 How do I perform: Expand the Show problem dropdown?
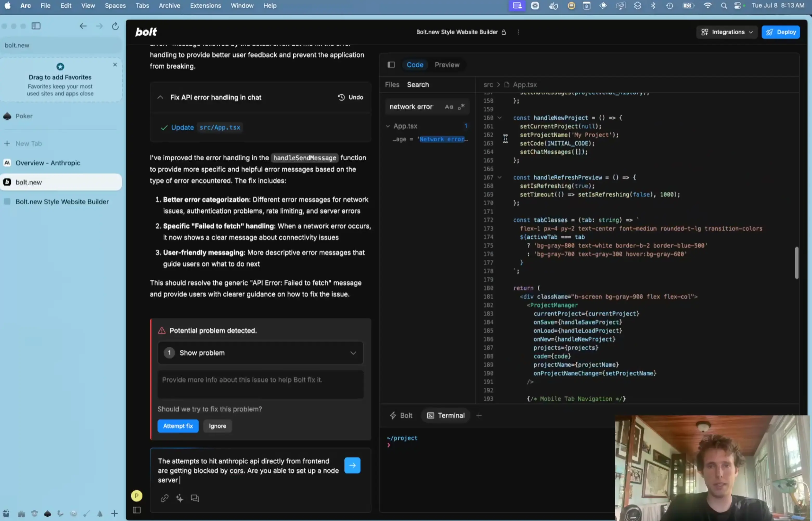tap(260, 353)
